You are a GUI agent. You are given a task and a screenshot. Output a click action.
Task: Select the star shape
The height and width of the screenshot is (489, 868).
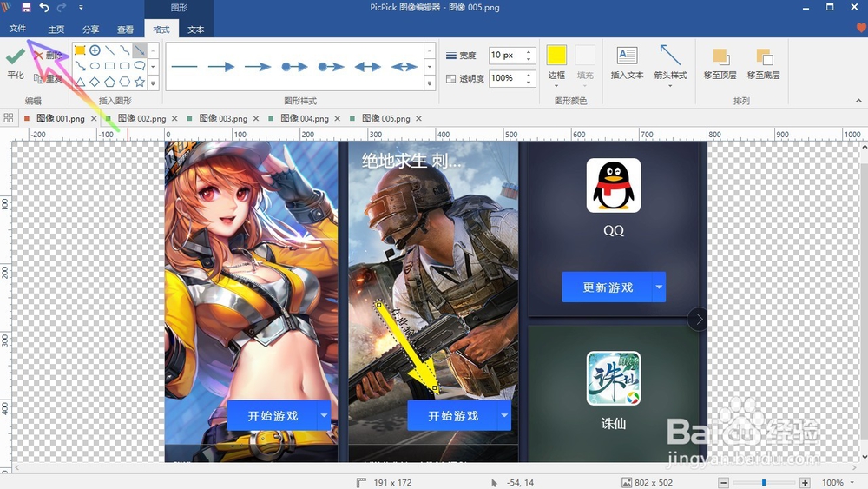tap(140, 82)
